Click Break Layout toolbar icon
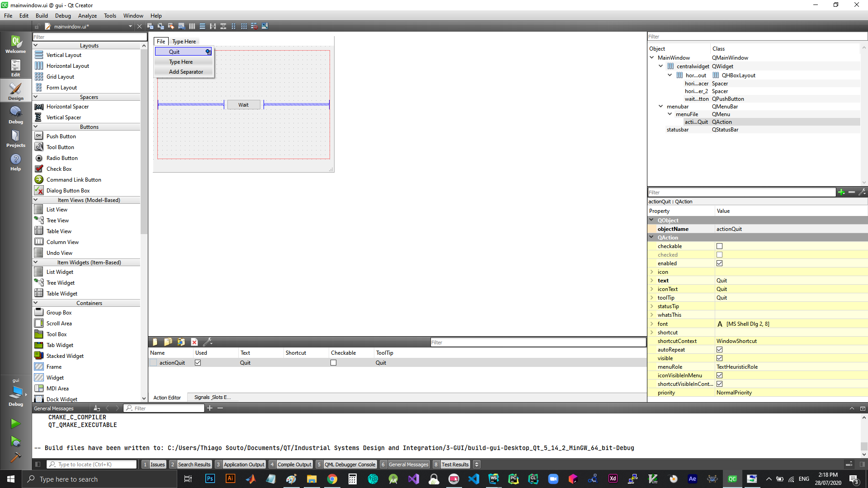This screenshot has width=868, height=488. pyautogui.click(x=255, y=26)
